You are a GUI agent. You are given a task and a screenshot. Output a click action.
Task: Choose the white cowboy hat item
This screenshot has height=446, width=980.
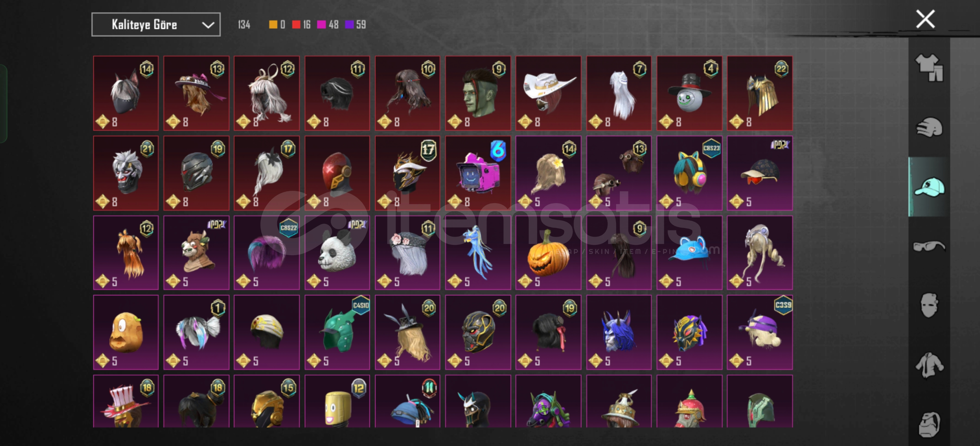[x=548, y=93]
